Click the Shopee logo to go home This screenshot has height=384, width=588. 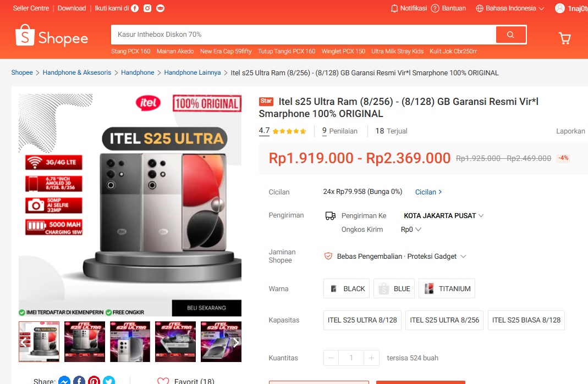coord(52,36)
